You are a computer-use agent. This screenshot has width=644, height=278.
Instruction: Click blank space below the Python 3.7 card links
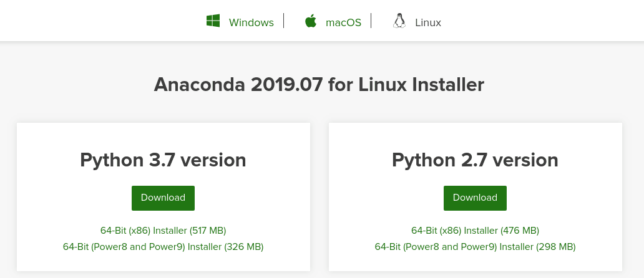163,263
